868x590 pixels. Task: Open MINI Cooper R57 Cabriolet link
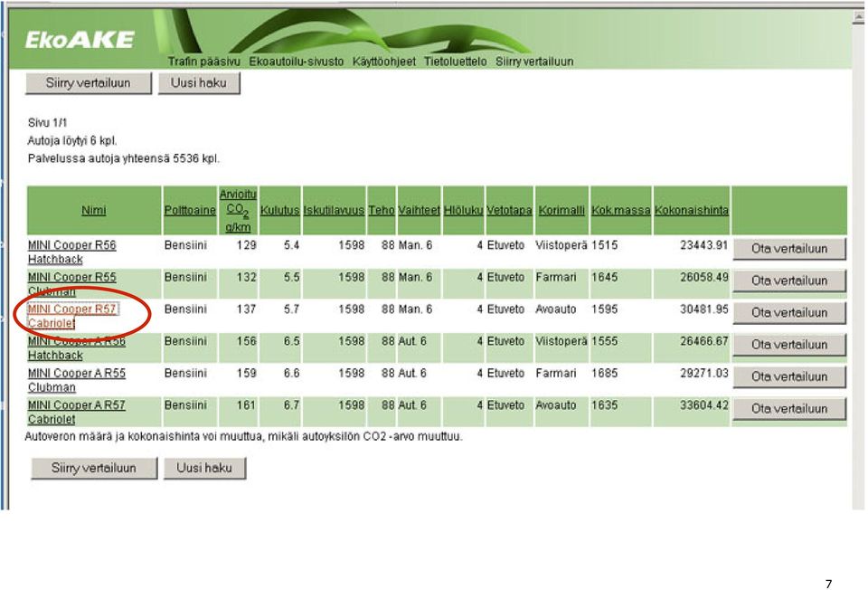(x=72, y=316)
